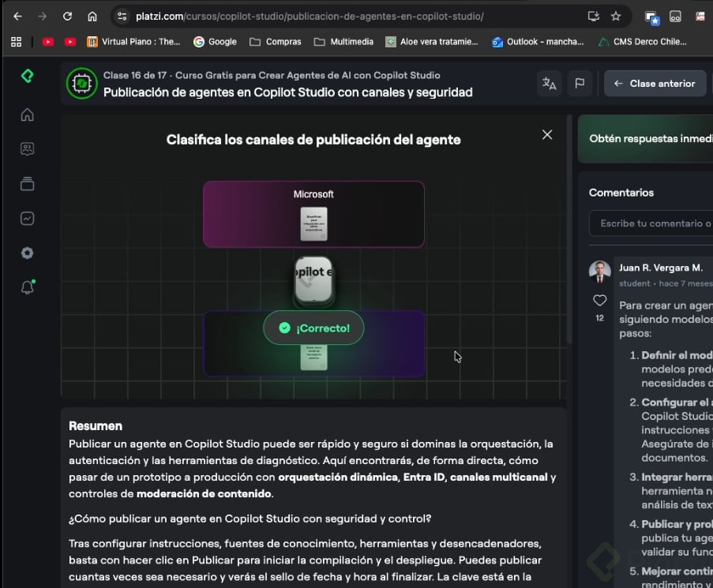Viewport: 713px width, 588px height.
Task: Close the classify channels activity
Action: coord(547,134)
